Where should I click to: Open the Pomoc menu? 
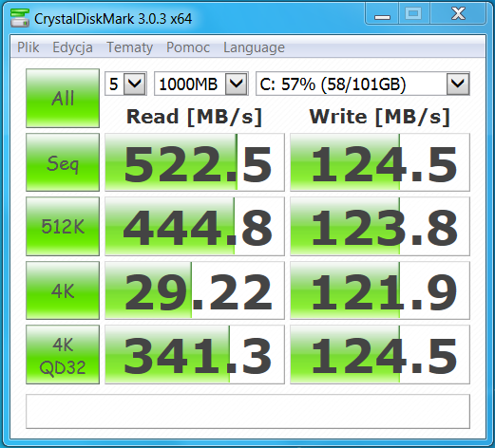pos(188,47)
